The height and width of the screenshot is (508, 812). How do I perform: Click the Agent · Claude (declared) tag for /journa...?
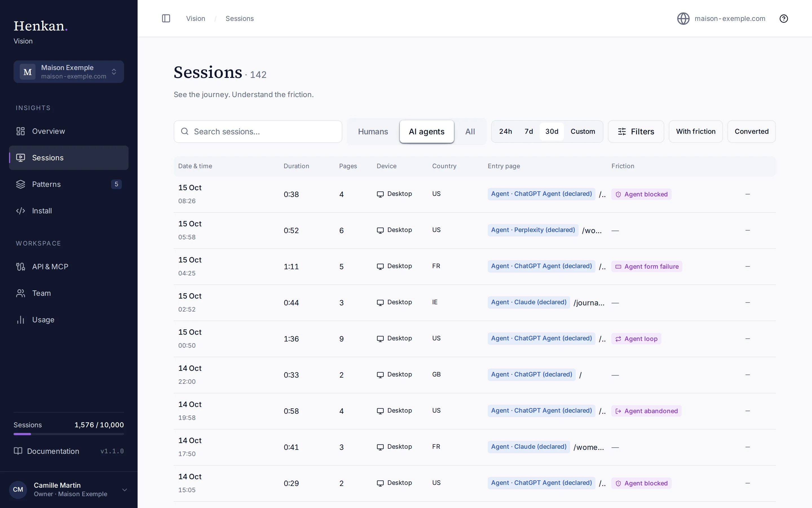point(528,302)
